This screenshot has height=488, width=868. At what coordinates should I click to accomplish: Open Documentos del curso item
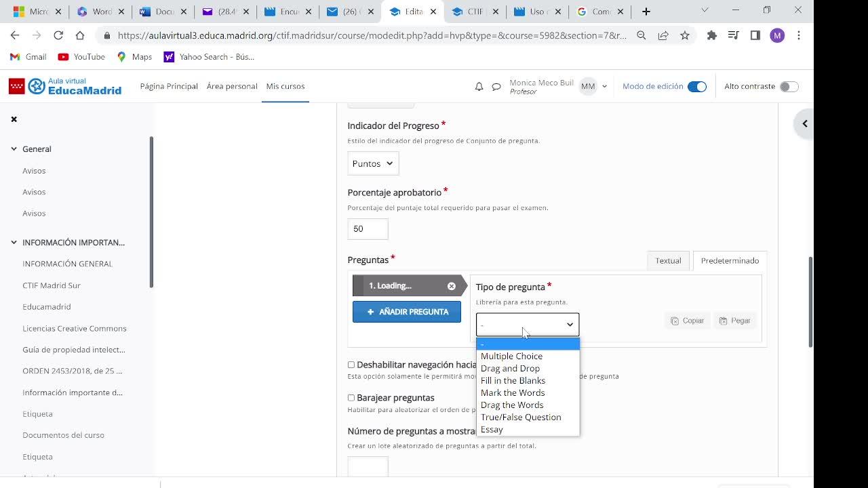point(64,435)
